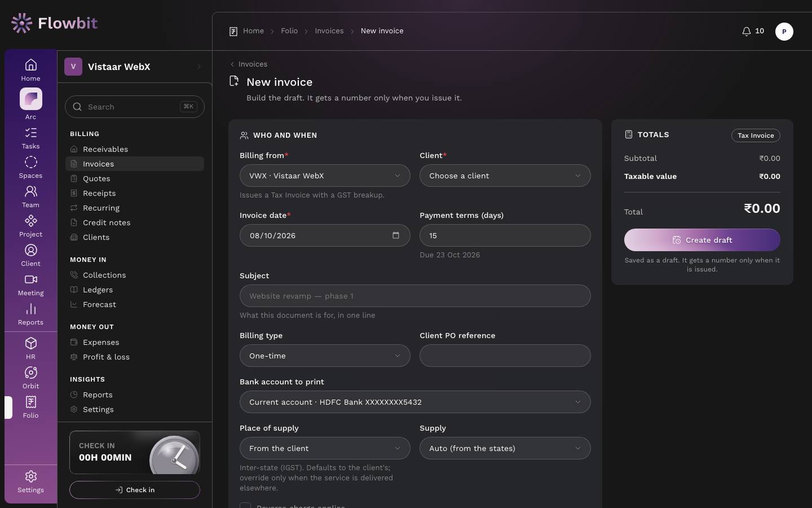Click the Check in button
Screen dimensions: 812x508
point(135,490)
